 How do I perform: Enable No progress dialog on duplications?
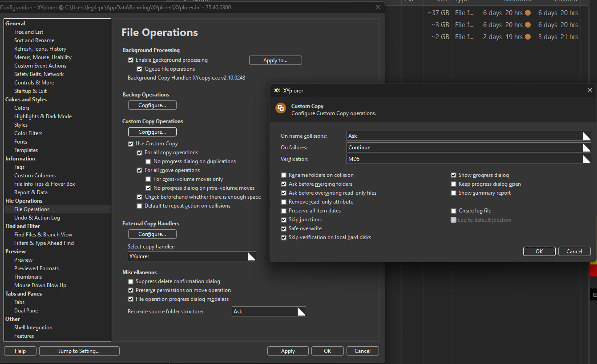point(148,161)
